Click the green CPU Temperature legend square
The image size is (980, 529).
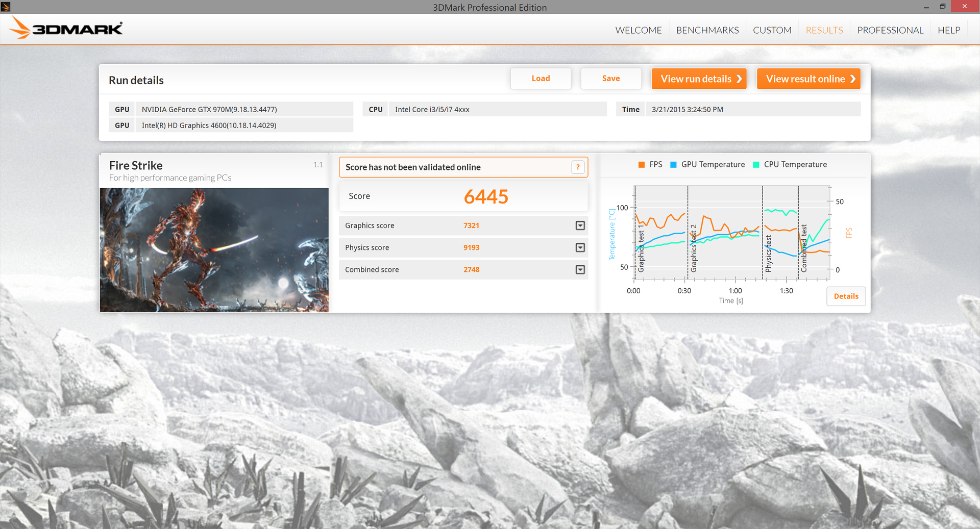[756, 165]
